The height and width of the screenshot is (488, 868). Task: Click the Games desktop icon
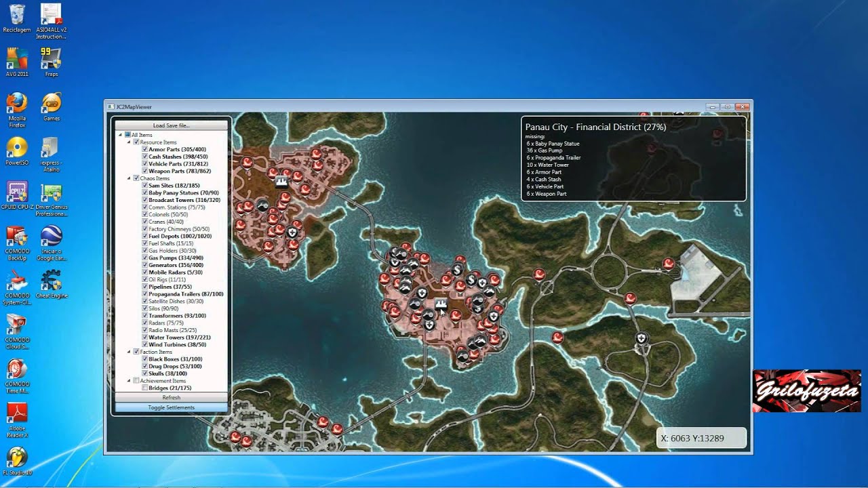pyautogui.click(x=52, y=106)
